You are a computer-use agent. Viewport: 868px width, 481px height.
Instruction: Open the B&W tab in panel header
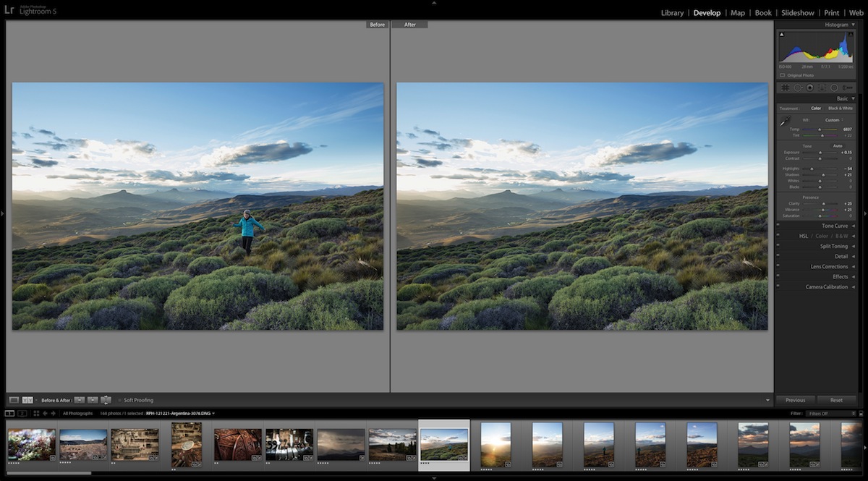[842, 236]
